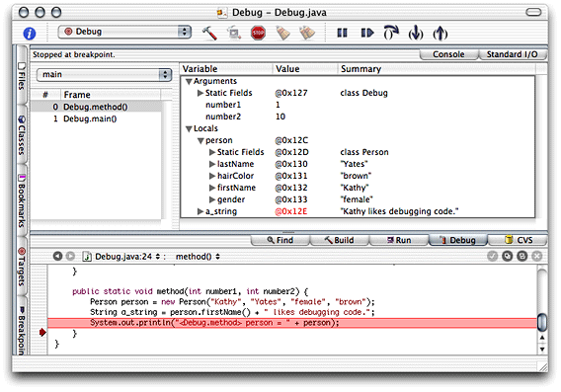Switch to the Console tab
The height and width of the screenshot is (392, 561).
click(x=448, y=54)
